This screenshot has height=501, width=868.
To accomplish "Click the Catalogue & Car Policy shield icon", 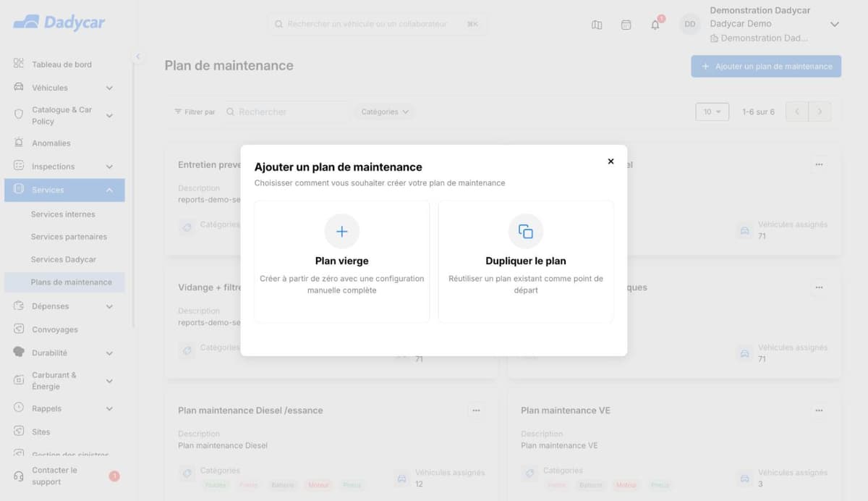I will click(19, 114).
